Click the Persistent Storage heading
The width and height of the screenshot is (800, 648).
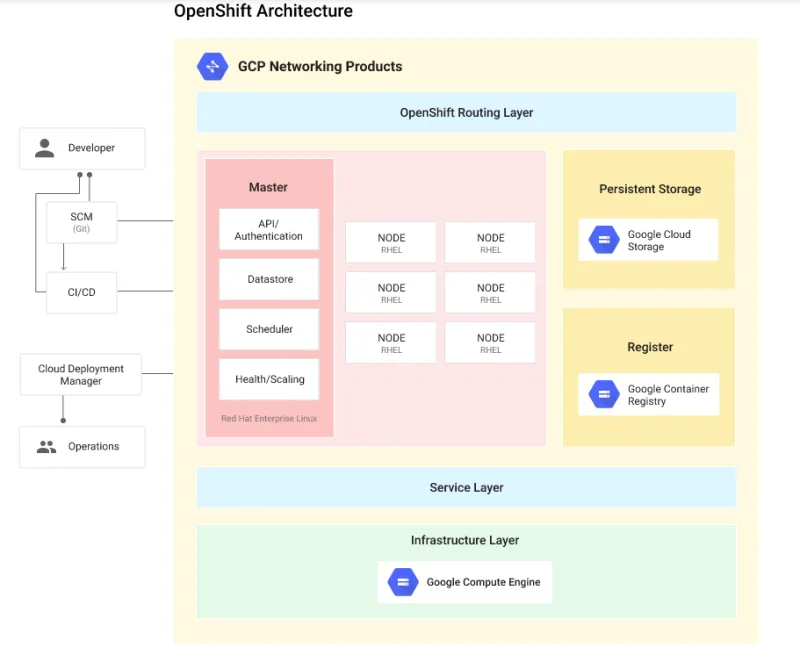pos(650,189)
